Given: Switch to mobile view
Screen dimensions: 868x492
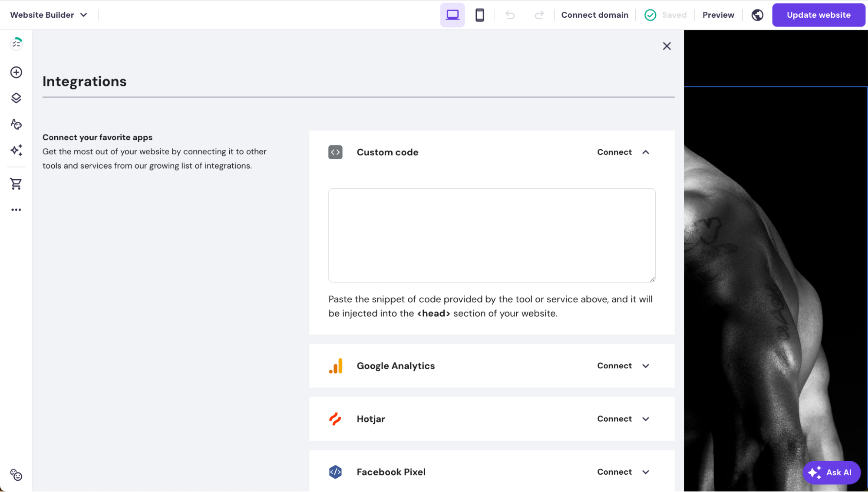Looking at the screenshot, I should (479, 15).
